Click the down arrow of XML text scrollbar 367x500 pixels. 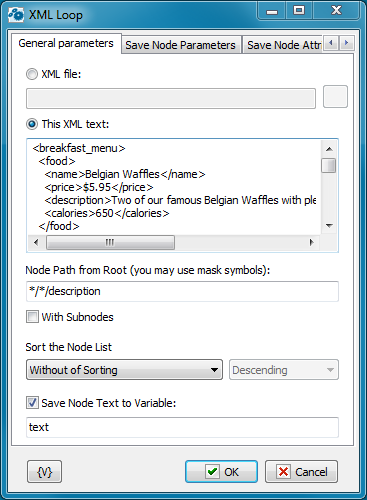coord(329,226)
